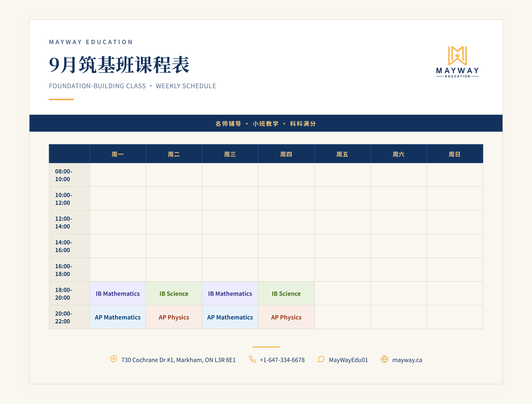This screenshot has height=404, width=532.
Task: Select the 周二 column header
Action: coord(174,154)
